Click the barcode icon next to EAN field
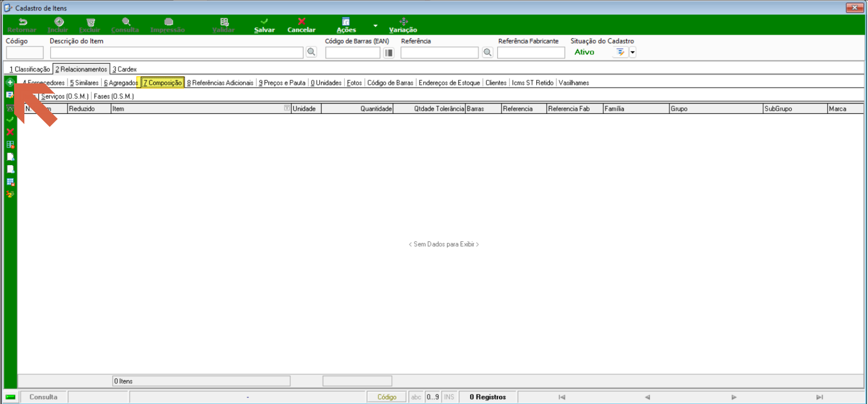Viewport: 868px width, 404px height. (x=389, y=52)
